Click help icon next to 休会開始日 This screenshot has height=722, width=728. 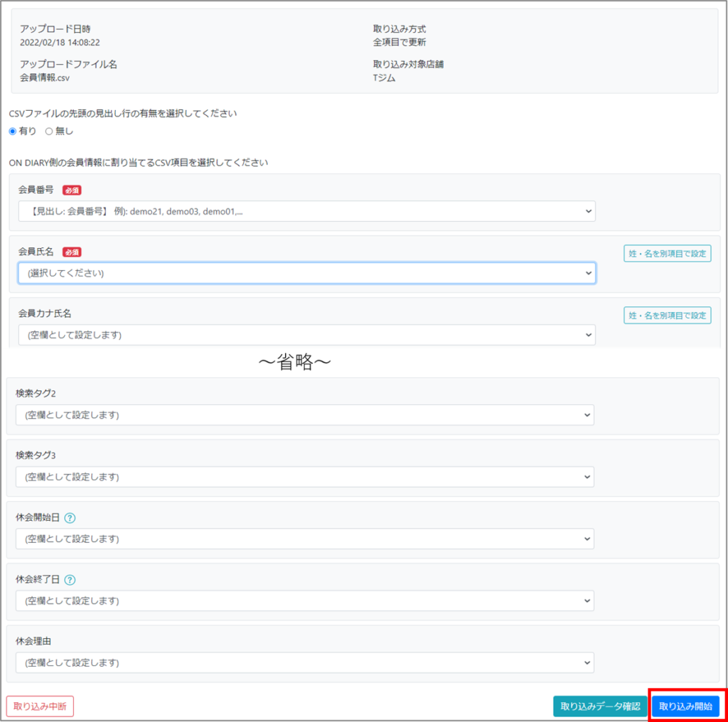click(70, 518)
